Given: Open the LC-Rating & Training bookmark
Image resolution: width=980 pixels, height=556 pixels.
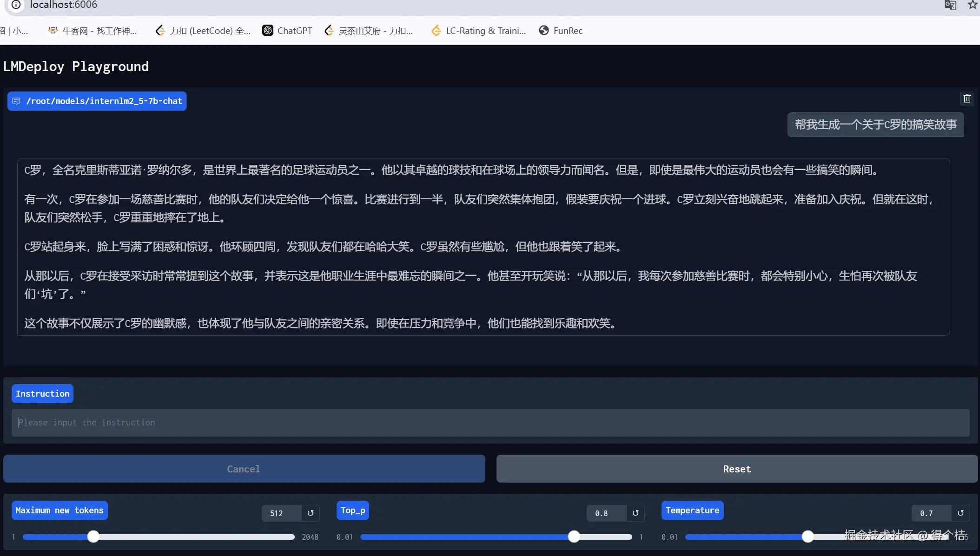Looking at the screenshot, I should click(x=479, y=31).
